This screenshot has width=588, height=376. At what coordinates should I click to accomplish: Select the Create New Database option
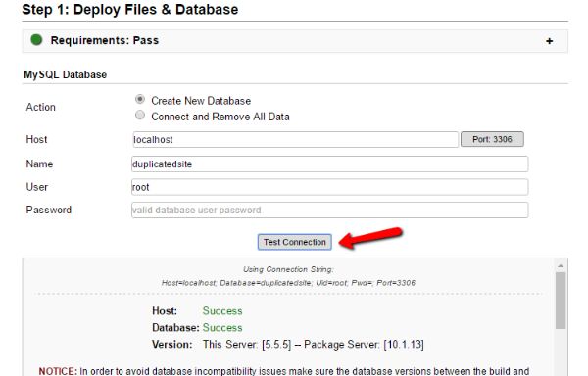[x=140, y=99]
